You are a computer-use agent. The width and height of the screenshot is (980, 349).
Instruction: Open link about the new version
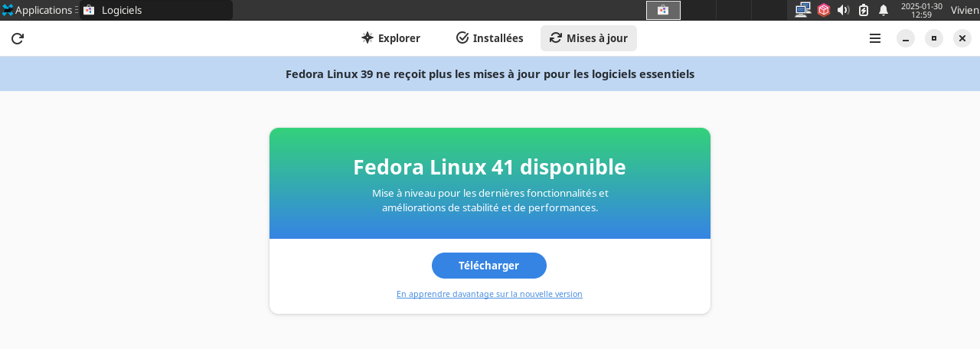click(489, 294)
